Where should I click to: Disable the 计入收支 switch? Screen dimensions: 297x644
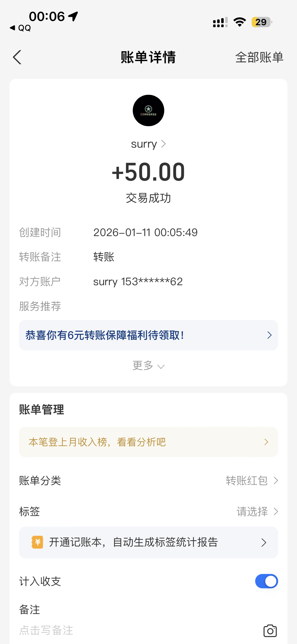[x=266, y=581]
